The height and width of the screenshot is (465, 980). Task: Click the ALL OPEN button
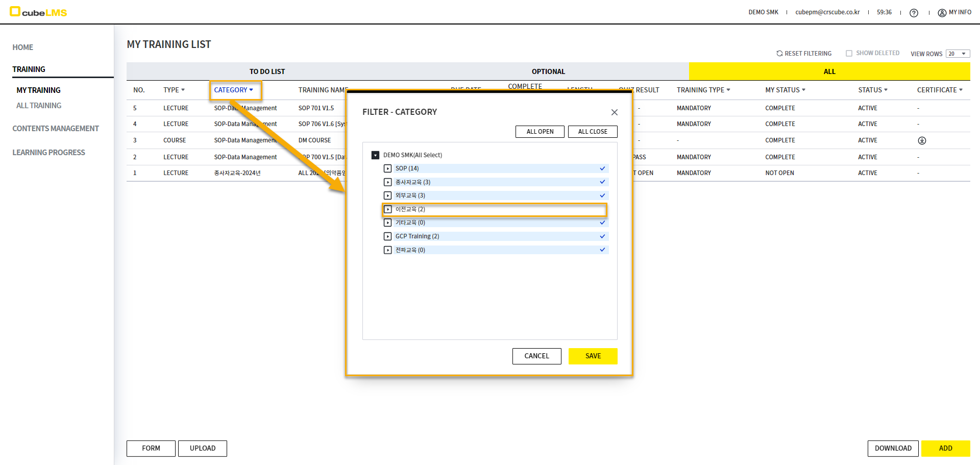pyautogui.click(x=540, y=132)
